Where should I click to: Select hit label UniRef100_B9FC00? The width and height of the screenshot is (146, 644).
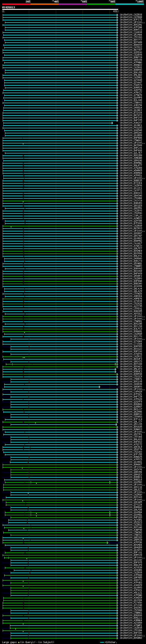point(131,352)
